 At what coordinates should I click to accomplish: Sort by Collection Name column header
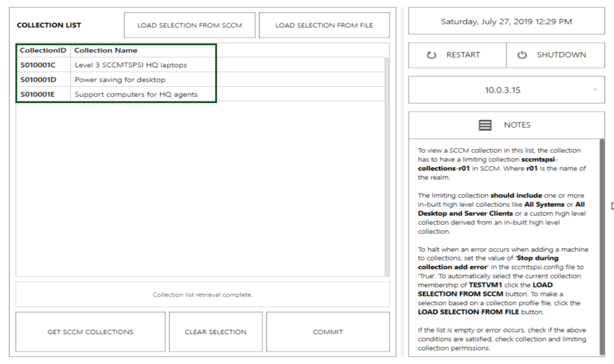pyautogui.click(x=106, y=50)
